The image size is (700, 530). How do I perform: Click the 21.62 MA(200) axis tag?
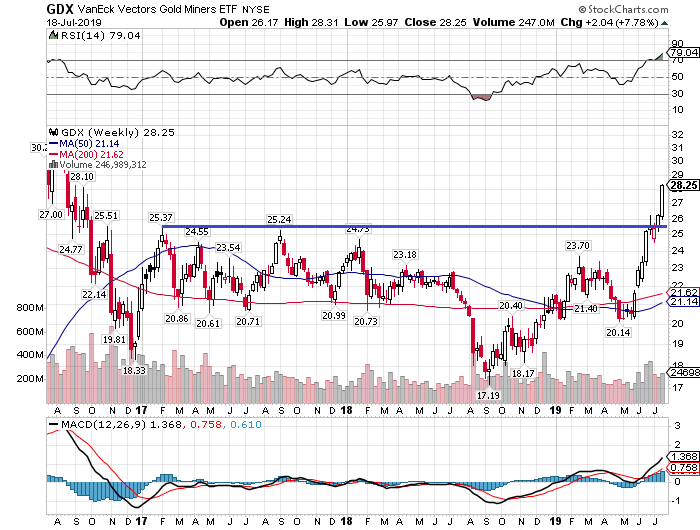pos(684,292)
